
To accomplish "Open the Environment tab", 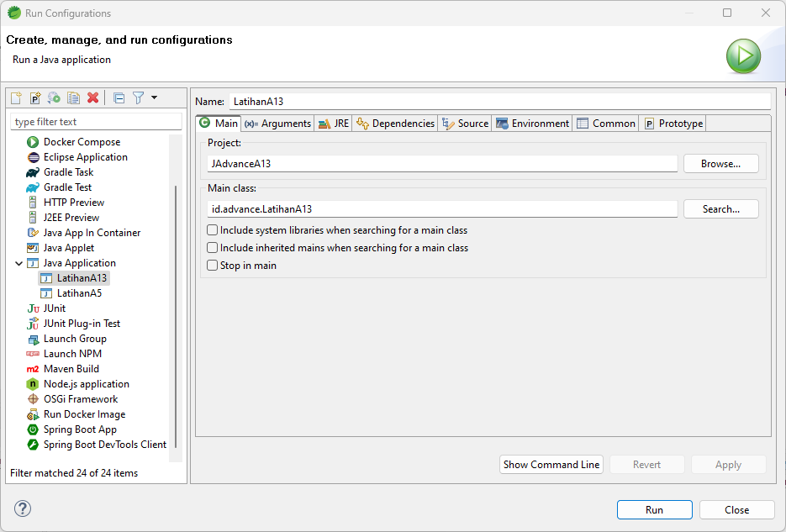I will [x=532, y=124].
